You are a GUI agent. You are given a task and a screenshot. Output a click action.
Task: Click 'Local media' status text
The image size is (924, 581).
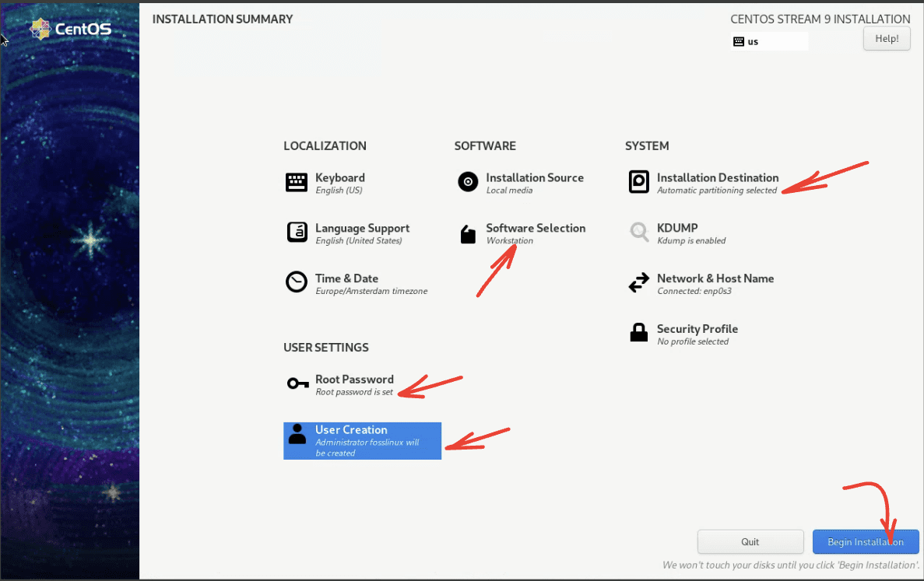click(x=509, y=190)
